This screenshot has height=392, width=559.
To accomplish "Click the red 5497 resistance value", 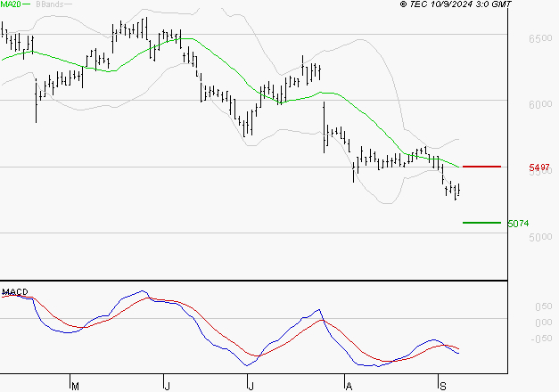I will point(539,167).
